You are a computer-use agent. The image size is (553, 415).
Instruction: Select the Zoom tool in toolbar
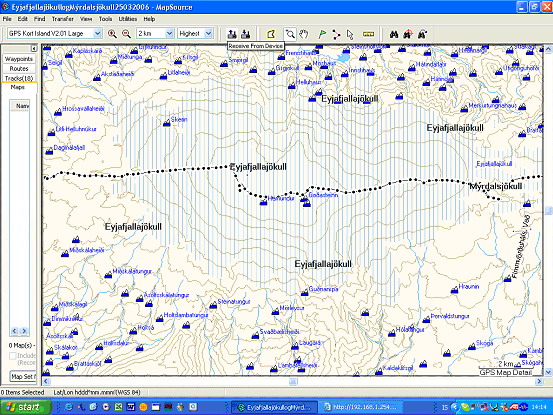[x=290, y=34]
